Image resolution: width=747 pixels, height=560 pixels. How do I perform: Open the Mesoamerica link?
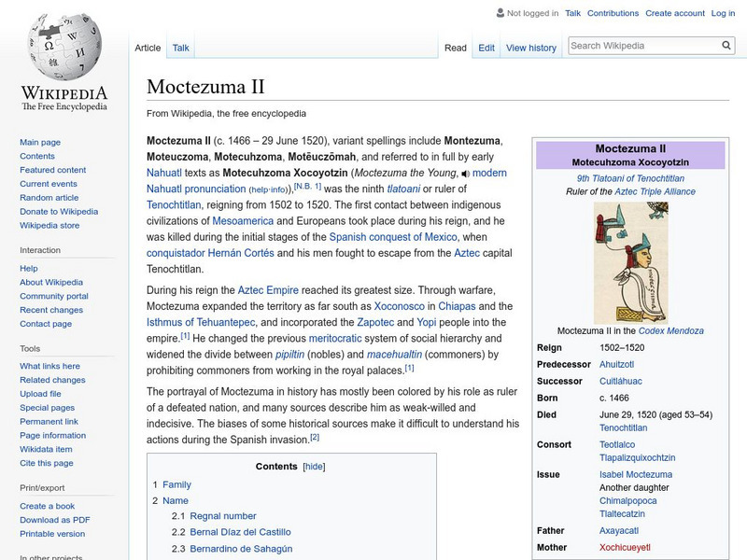pyautogui.click(x=243, y=221)
